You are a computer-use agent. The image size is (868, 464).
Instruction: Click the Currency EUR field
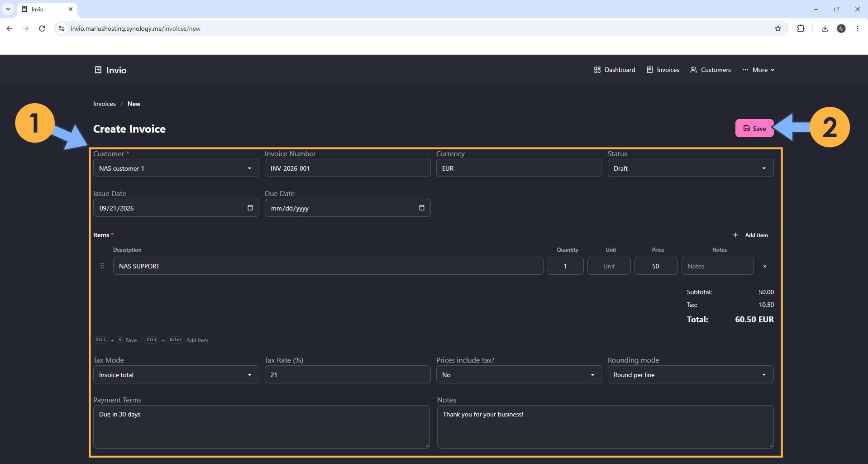(x=519, y=168)
